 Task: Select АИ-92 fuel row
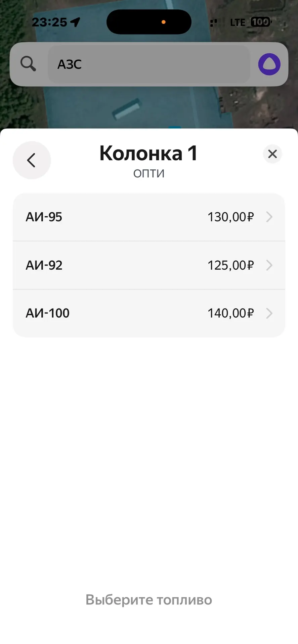pos(149,265)
